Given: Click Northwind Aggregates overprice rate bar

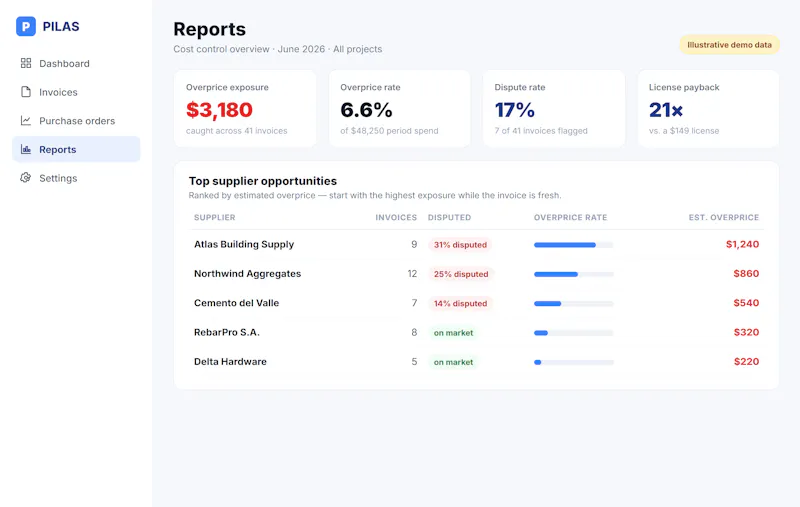Looking at the screenshot, I should pyautogui.click(x=573, y=274).
